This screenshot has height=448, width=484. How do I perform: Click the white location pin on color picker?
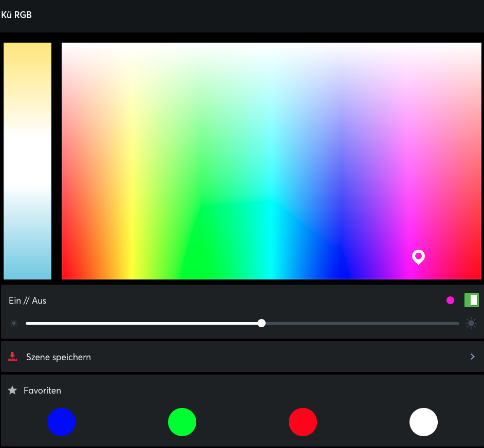point(418,257)
